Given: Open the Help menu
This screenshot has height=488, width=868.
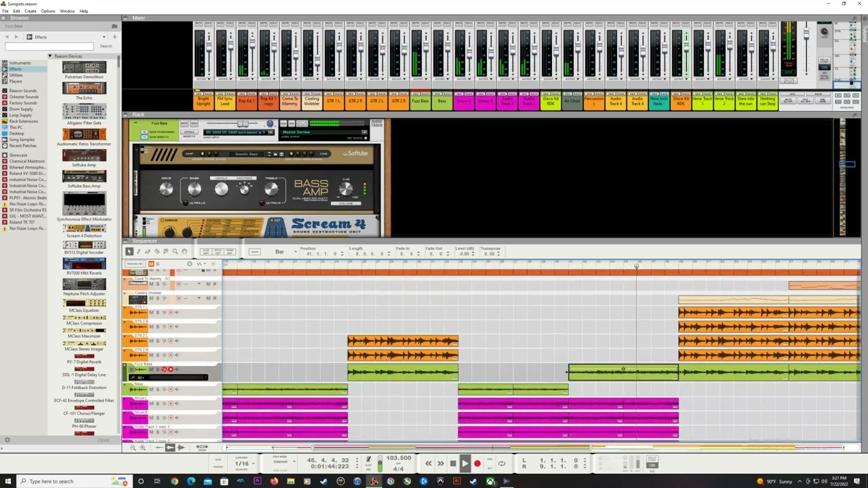Looking at the screenshot, I should coord(84,11).
